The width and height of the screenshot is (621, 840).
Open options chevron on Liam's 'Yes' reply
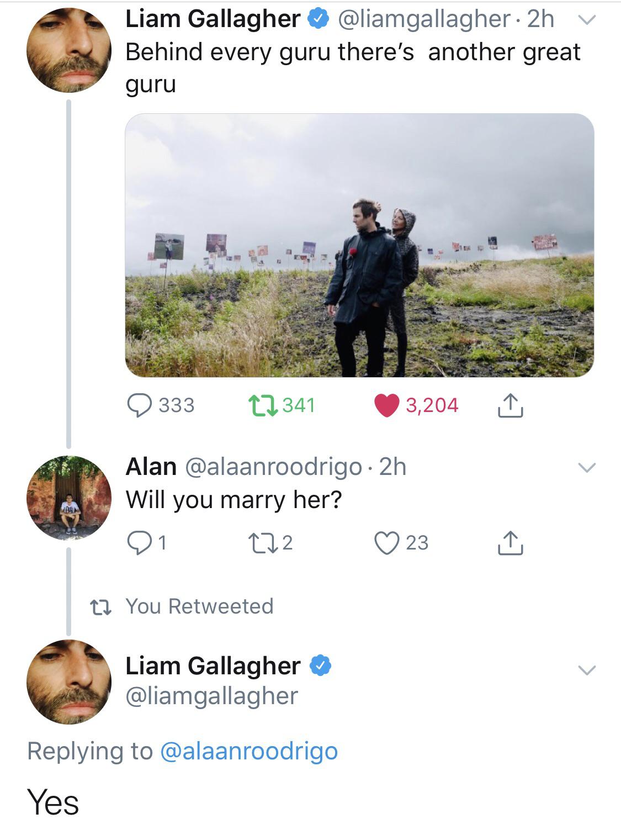(x=586, y=670)
